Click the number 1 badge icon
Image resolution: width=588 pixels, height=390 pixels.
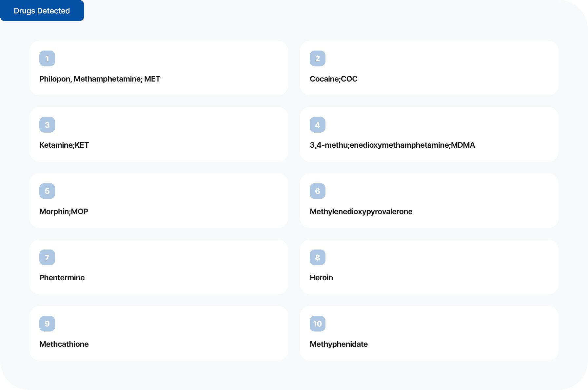(x=47, y=59)
